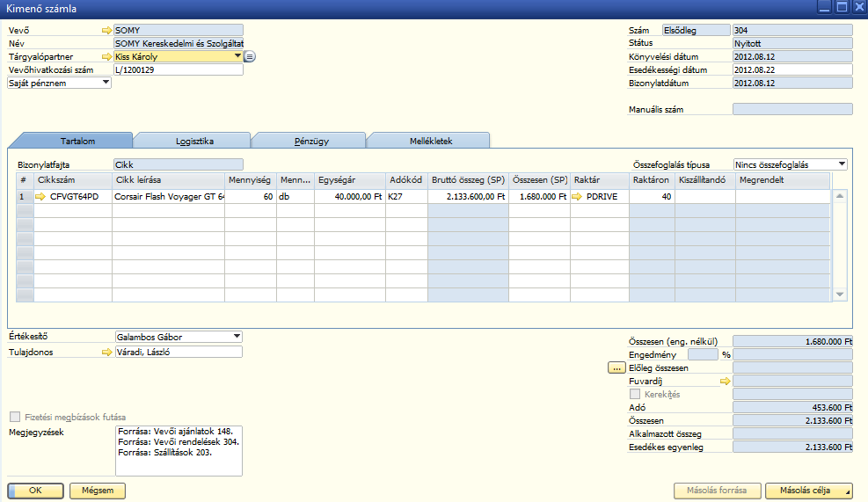Image resolution: width=868 pixels, height=502 pixels.
Task: Click the Könyvelési dátum field 2012.08.12
Action: pyautogui.click(x=792, y=56)
